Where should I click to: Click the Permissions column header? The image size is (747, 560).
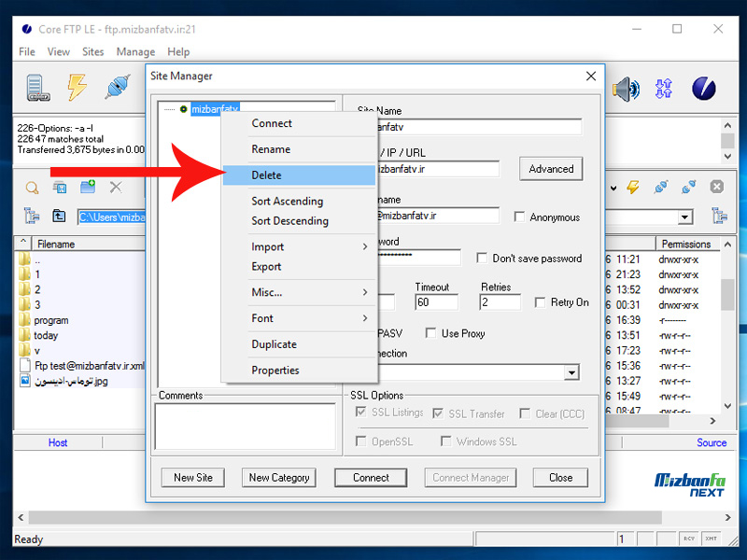click(686, 244)
